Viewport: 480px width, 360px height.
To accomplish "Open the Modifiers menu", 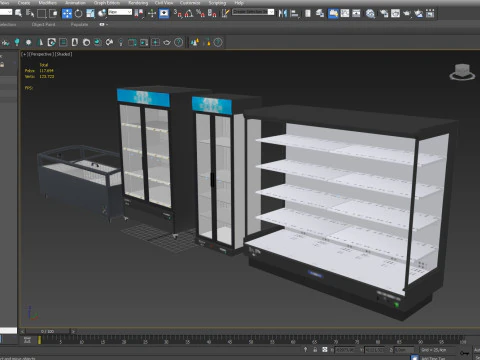I will click(x=48, y=3).
